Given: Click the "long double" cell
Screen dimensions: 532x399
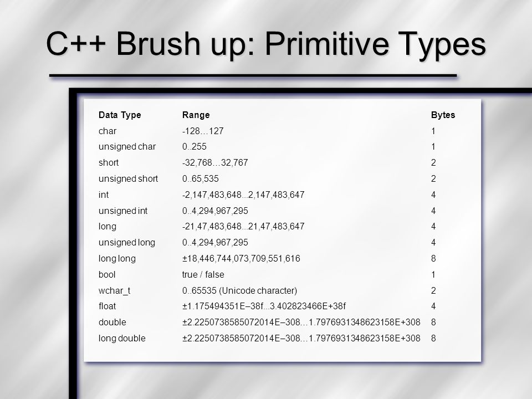Looking at the screenshot, I should [x=122, y=339].
